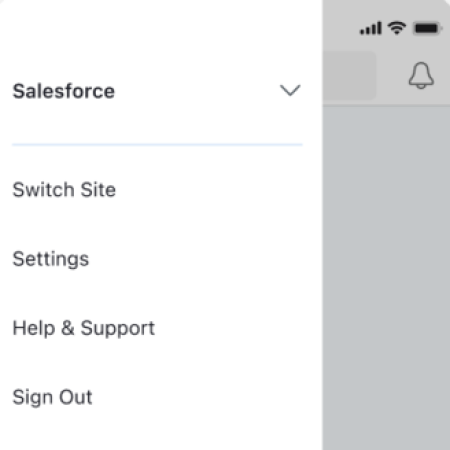Change sites using Switch Site entry
Image resolution: width=450 pixels, height=450 pixels.
(x=64, y=190)
